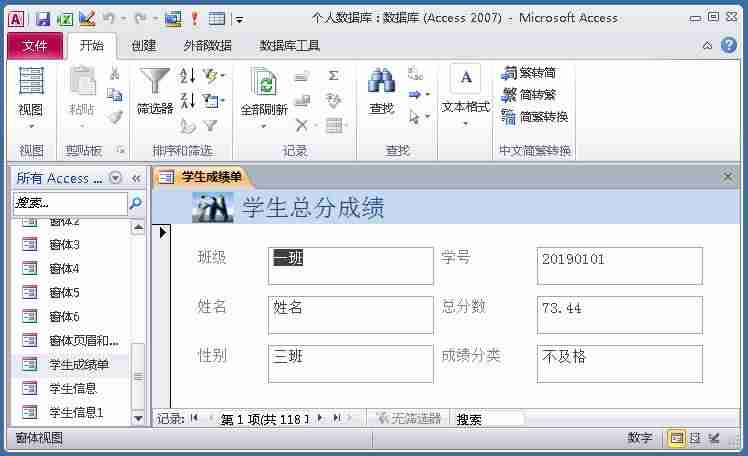Click the New record icon
The image size is (748, 456).
click(x=301, y=76)
